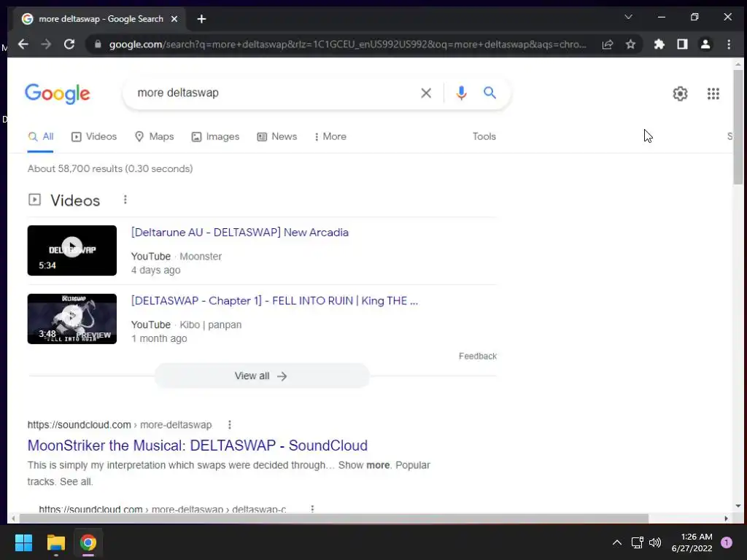Open a new browser tab
This screenshot has width=747, height=560.
(x=201, y=19)
